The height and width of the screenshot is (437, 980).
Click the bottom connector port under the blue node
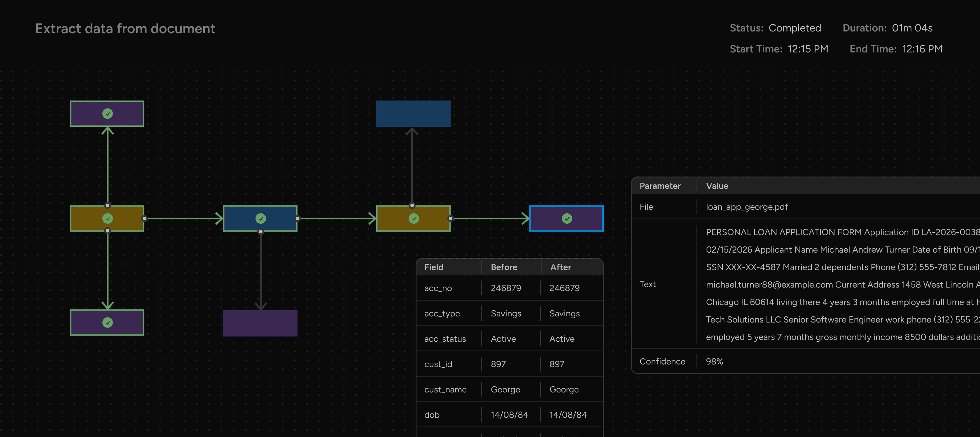[260, 231]
